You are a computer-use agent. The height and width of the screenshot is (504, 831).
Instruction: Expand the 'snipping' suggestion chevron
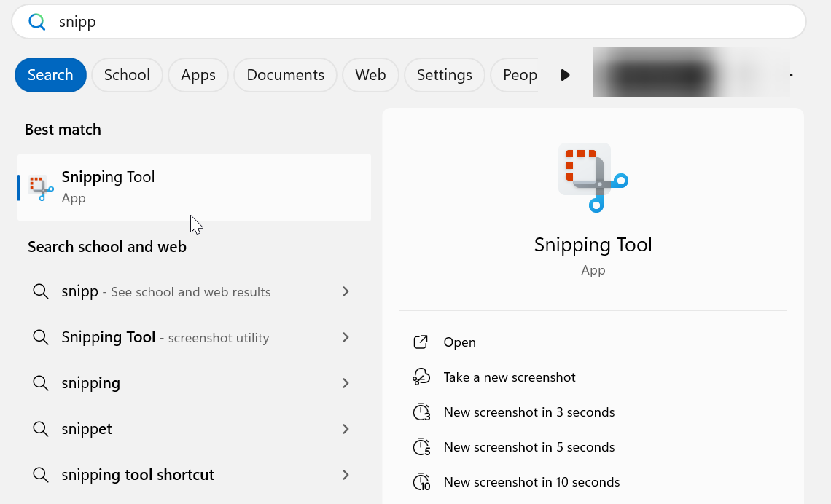tap(346, 383)
